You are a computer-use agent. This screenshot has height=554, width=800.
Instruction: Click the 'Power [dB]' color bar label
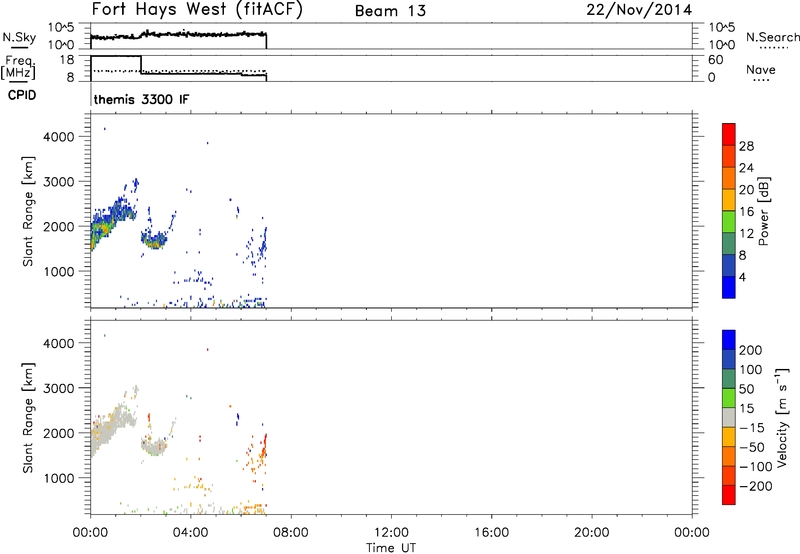click(764, 211)
